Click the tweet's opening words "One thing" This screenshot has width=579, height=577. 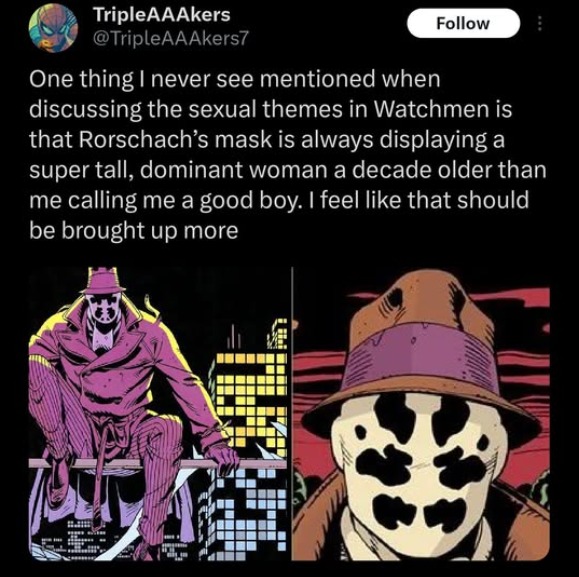point(81,79)
